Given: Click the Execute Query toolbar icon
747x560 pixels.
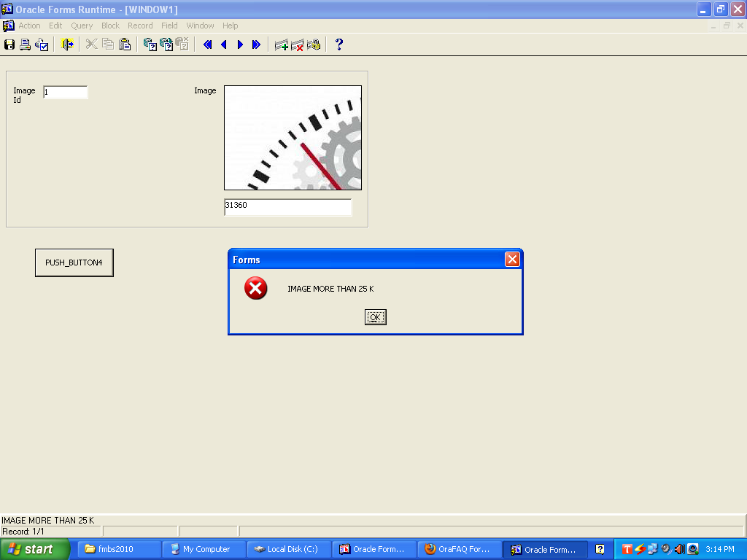Looking at the screenshot, I should pyautogui.click(x=166, y=44).
